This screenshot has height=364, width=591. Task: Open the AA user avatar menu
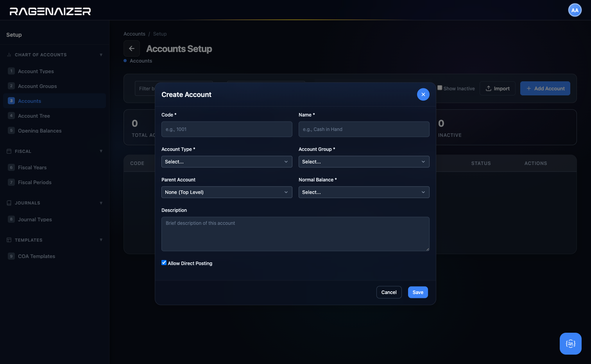[x=575, y=10]
